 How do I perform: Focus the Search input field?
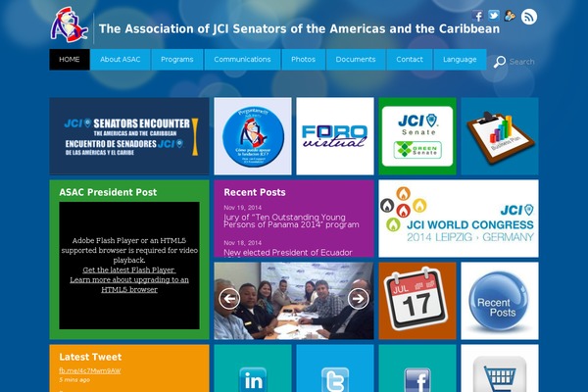point(522,62)
